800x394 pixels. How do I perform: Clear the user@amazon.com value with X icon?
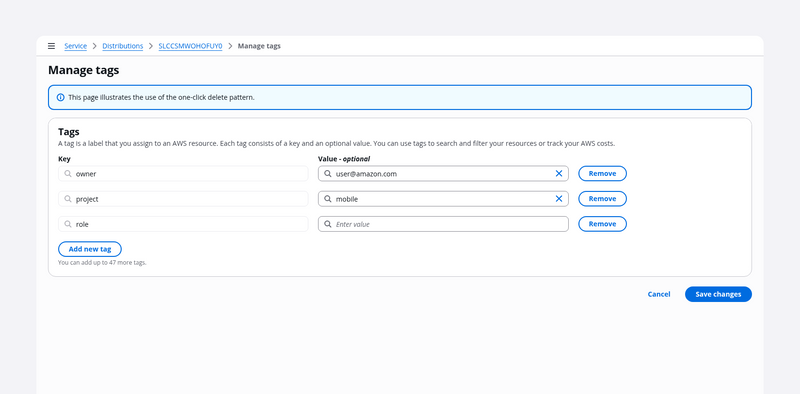[x=559, y=174]
